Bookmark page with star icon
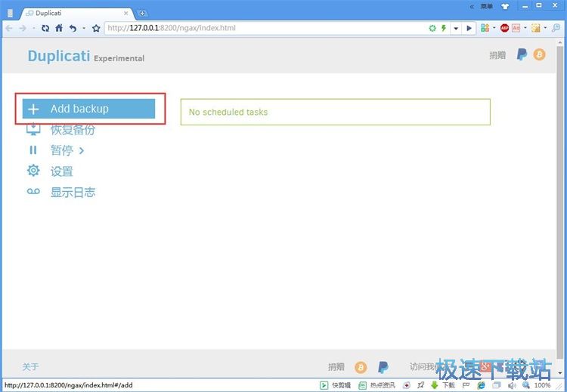Screen dimensions: 567x392 [x=96, y=28]
